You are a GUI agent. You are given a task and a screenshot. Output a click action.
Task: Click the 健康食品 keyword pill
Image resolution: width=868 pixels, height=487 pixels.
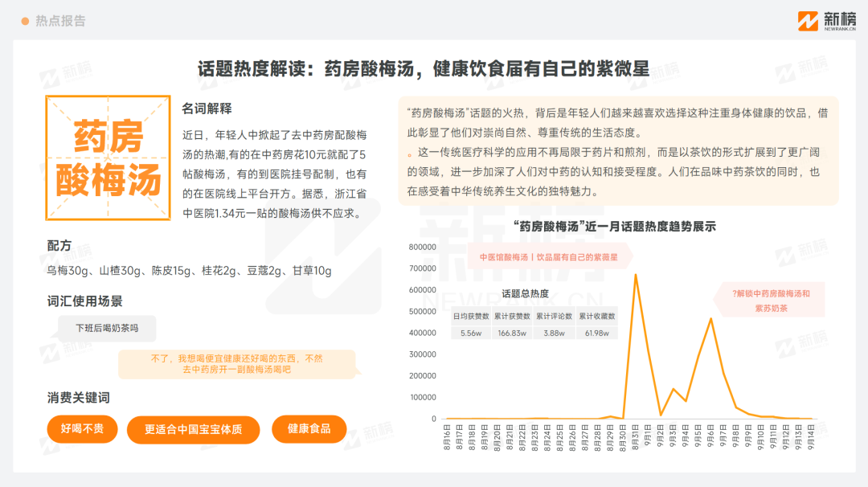(309, 429)
